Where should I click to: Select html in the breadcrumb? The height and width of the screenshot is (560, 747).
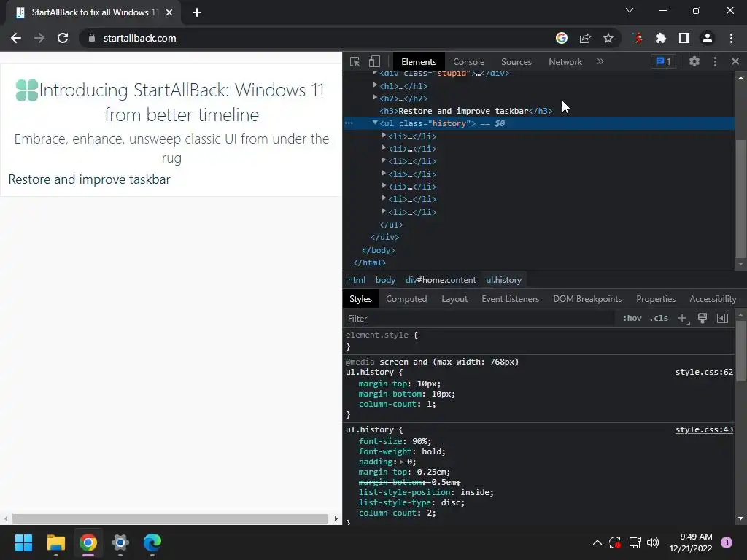356,280
